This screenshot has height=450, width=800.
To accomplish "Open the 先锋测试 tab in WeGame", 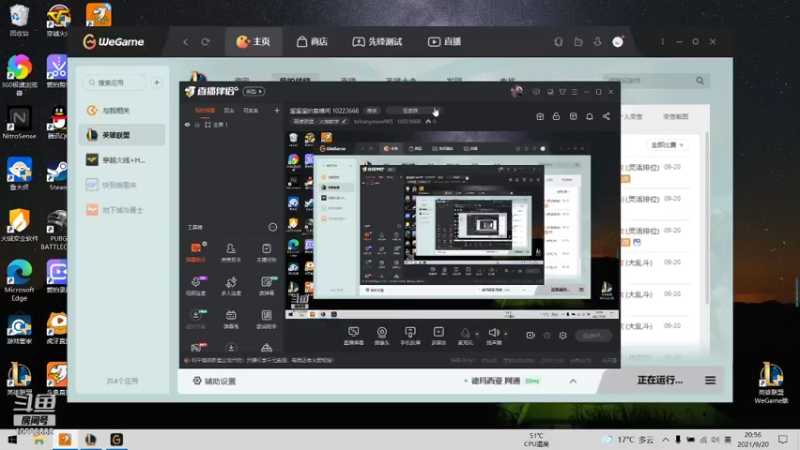I will [x=377, y=42].
